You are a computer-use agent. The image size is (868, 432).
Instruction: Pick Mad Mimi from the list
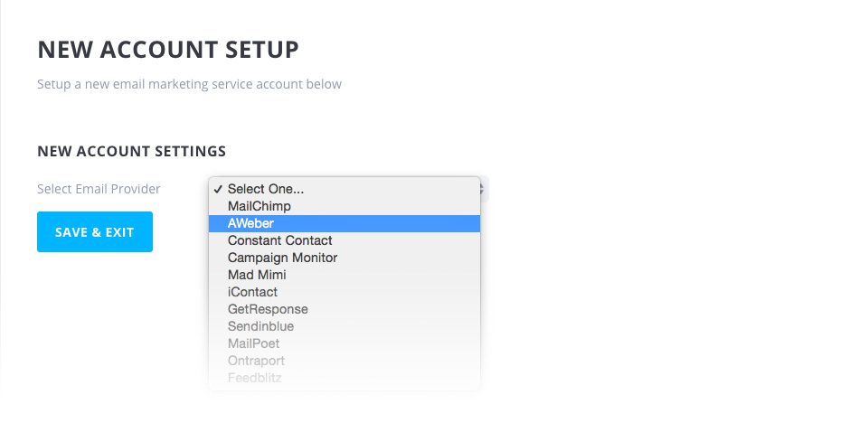257,275
